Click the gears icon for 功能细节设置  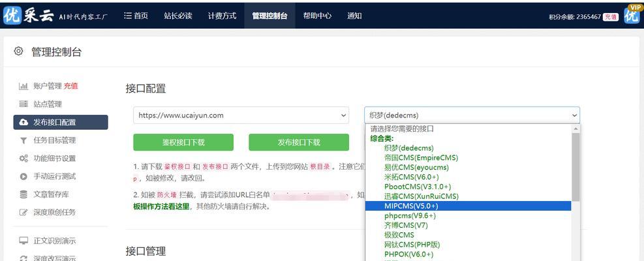[x=23, y=159]
